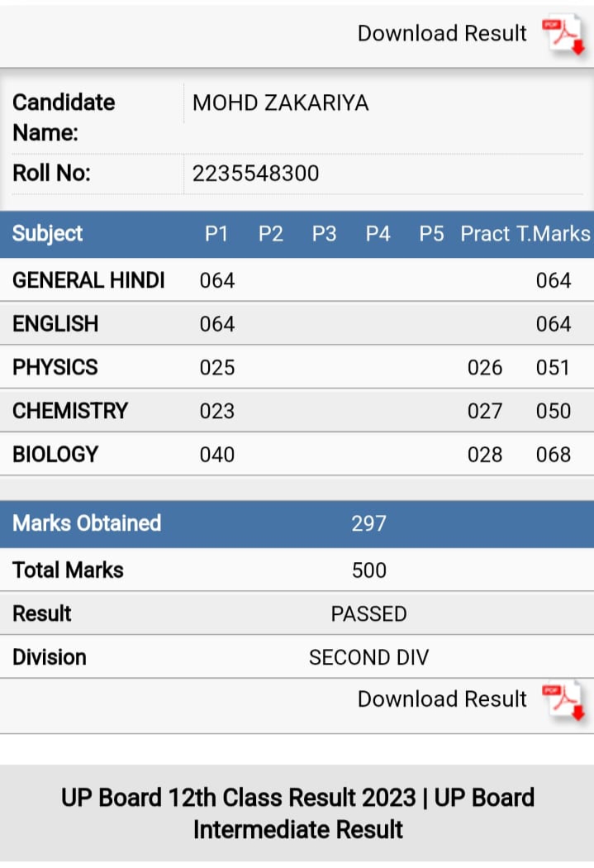Click the T.Marks column header
The width and height of the screenshot is (594, 868).
pos(554,234)
